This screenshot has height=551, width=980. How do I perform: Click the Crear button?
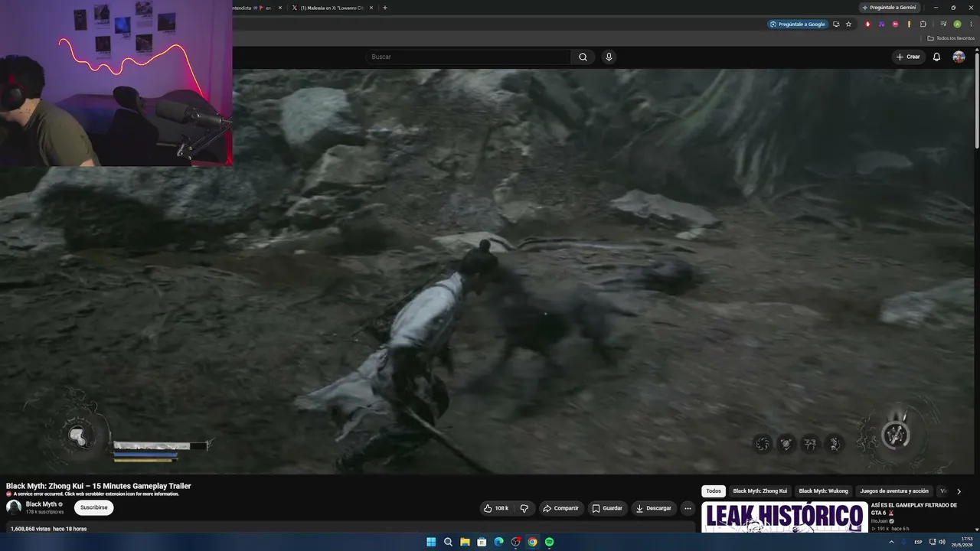click(x=909, y=57)
